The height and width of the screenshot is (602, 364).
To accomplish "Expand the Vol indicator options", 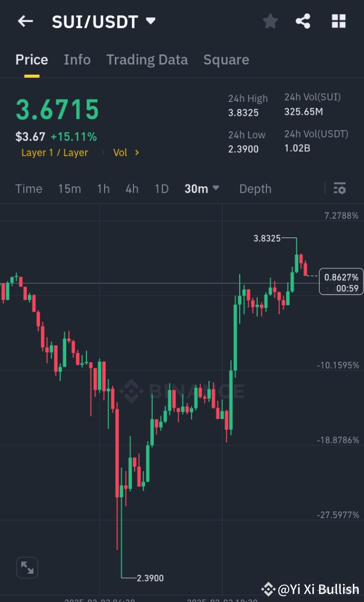I will [126, 152].
